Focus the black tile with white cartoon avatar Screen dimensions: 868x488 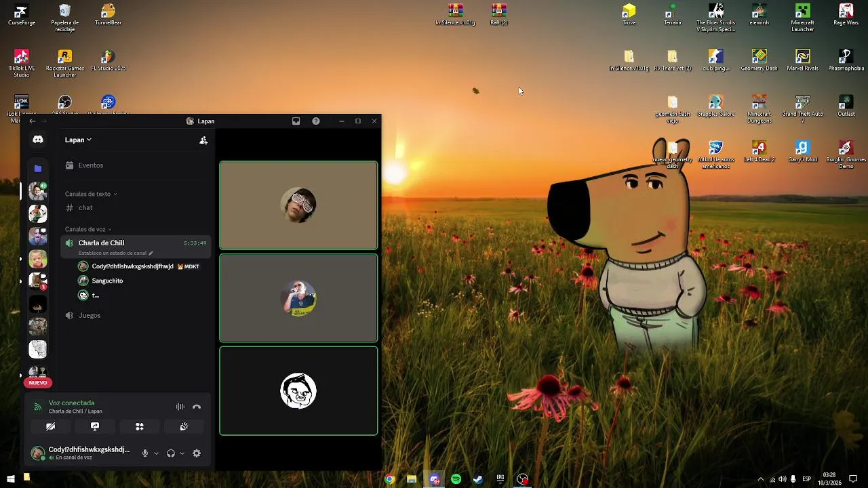coord(298,391)
